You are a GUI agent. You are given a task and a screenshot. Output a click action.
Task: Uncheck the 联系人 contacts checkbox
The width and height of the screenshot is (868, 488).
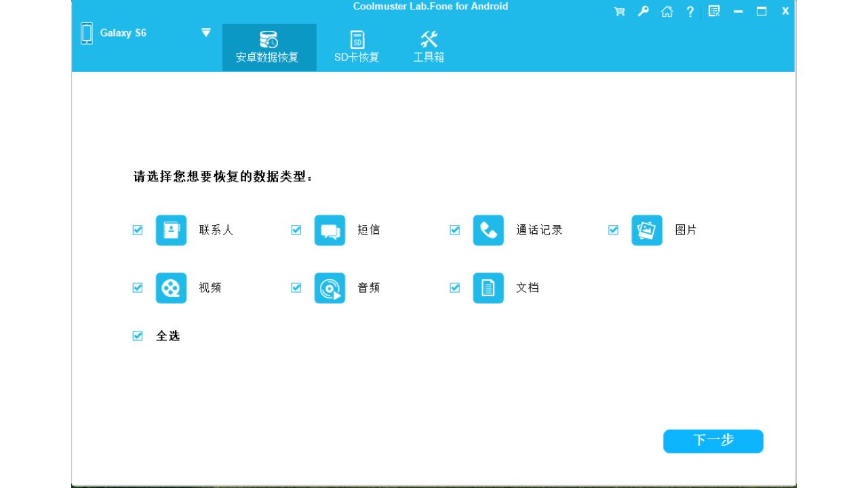(x=137, y=230)
